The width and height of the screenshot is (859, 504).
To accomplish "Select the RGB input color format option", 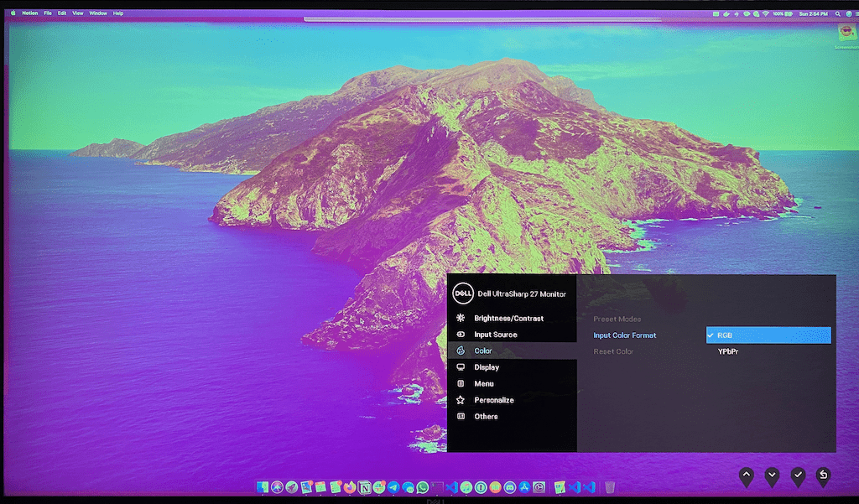I will (x=768, y=335).
